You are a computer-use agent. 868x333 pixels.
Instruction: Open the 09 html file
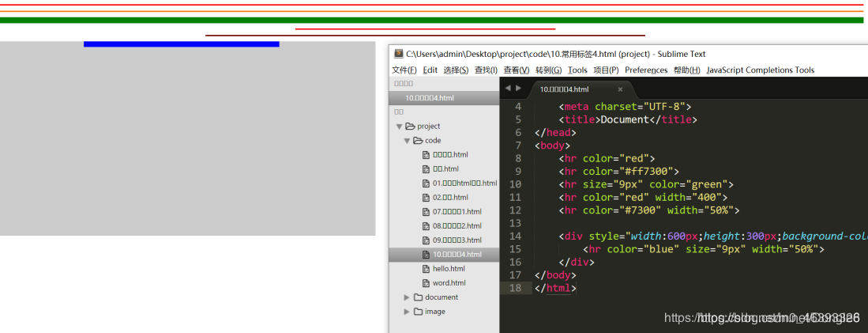pos(457,240)
